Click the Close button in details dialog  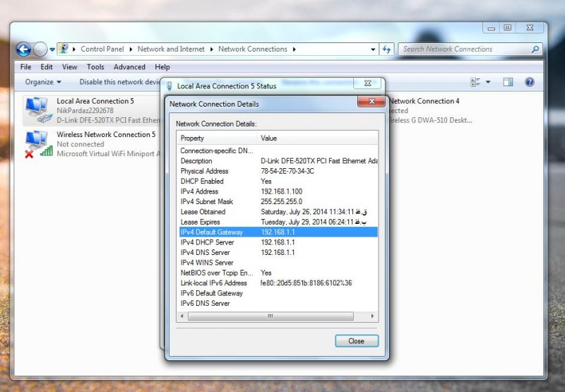pos(357,341)
